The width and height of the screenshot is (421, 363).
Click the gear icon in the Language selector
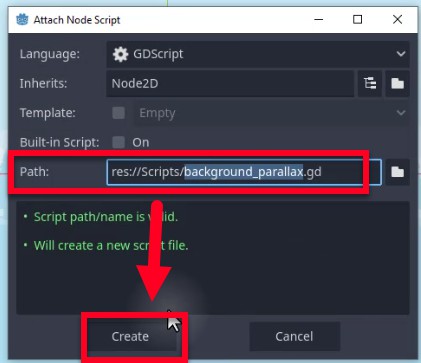tap(120, 54)
